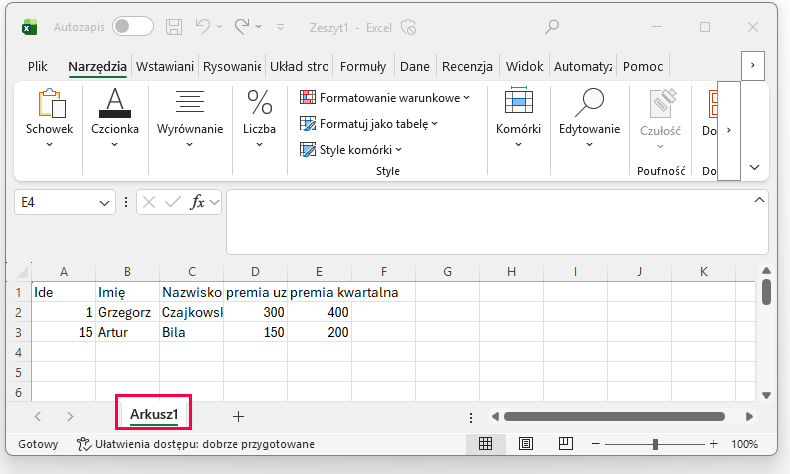Click cell containing Artur
790x474 pixels.
pos(127,332)
